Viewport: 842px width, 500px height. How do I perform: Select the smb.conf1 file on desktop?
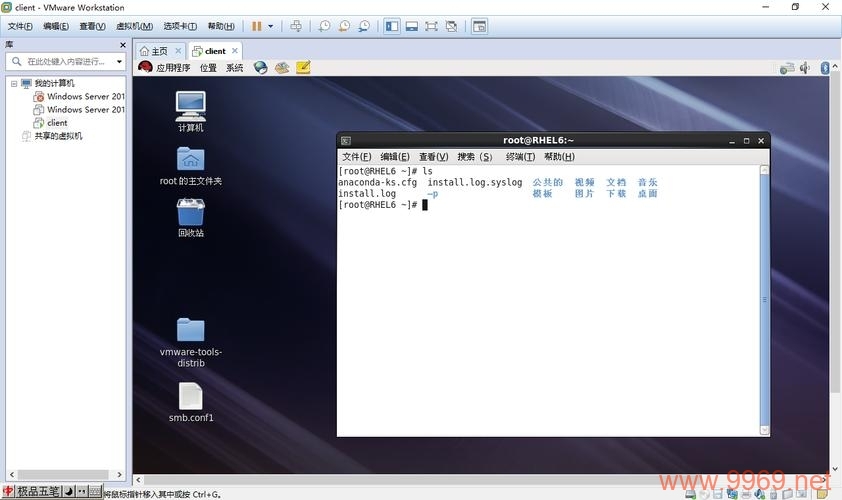[x=191, y=402]
